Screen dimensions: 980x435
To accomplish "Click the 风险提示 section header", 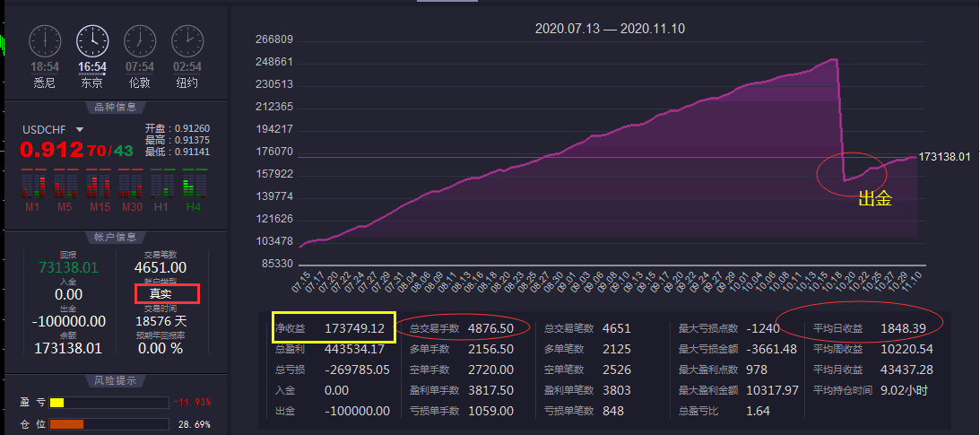I will 114,380.
